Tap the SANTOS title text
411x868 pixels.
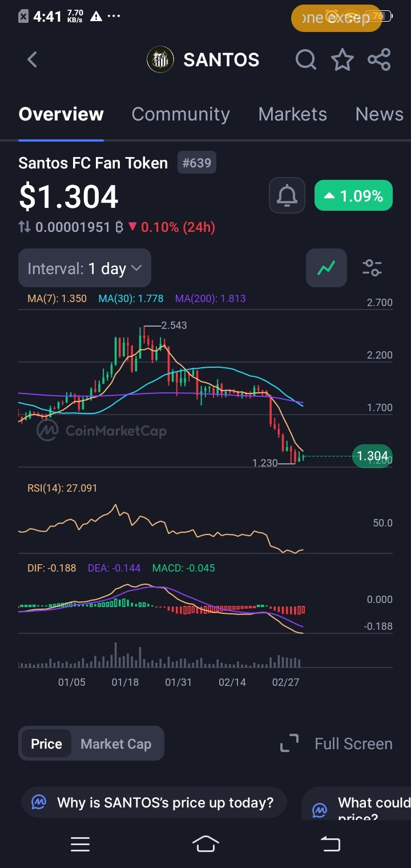(221, 59)
